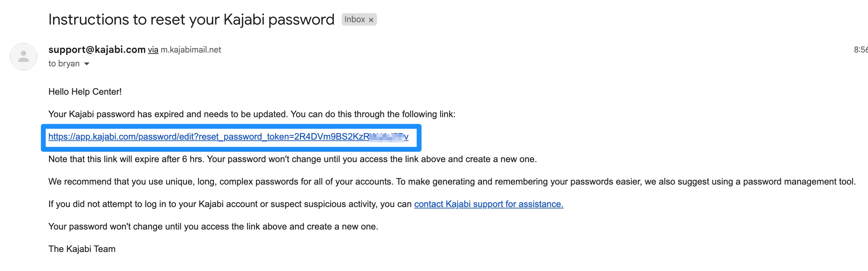Image resolution: width=868 pixels, height=271 pixels.
Task: Open 'contact Kajabi support for assistance' link
Action: tap(489, 204)
